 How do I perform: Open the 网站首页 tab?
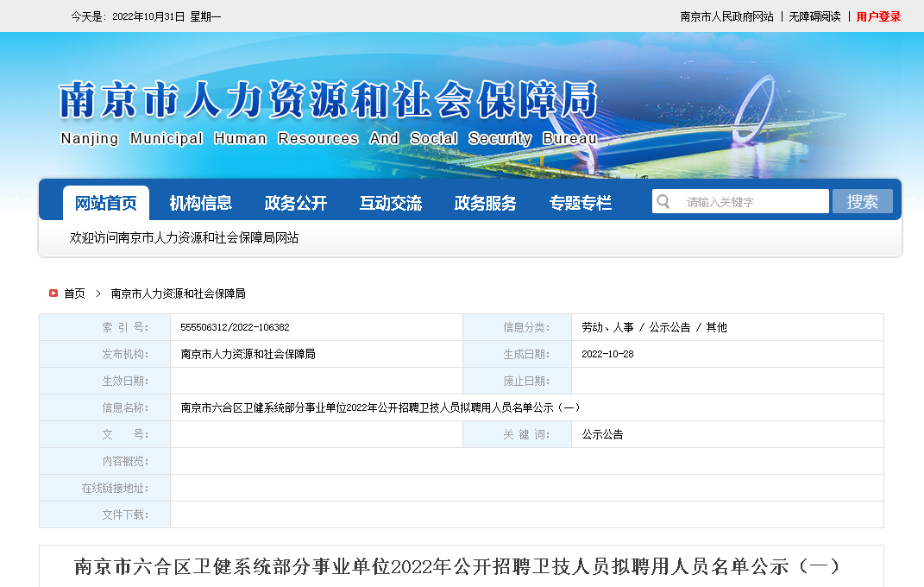(x=105, y=203)
